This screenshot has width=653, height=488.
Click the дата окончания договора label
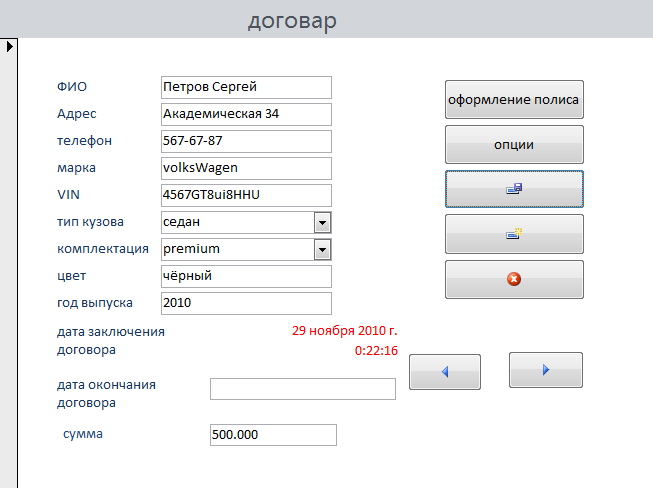coord(106,394)
